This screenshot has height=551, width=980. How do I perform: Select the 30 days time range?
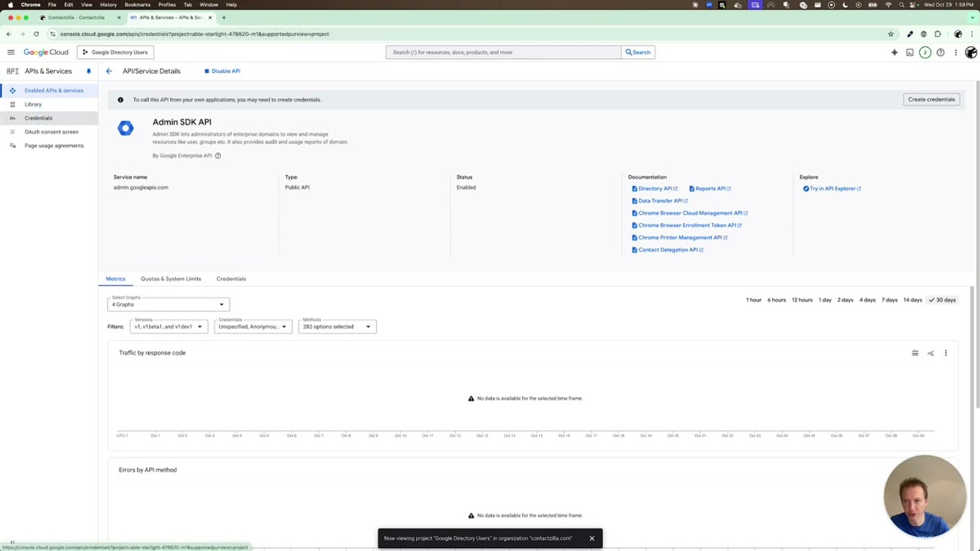point(942,300)
